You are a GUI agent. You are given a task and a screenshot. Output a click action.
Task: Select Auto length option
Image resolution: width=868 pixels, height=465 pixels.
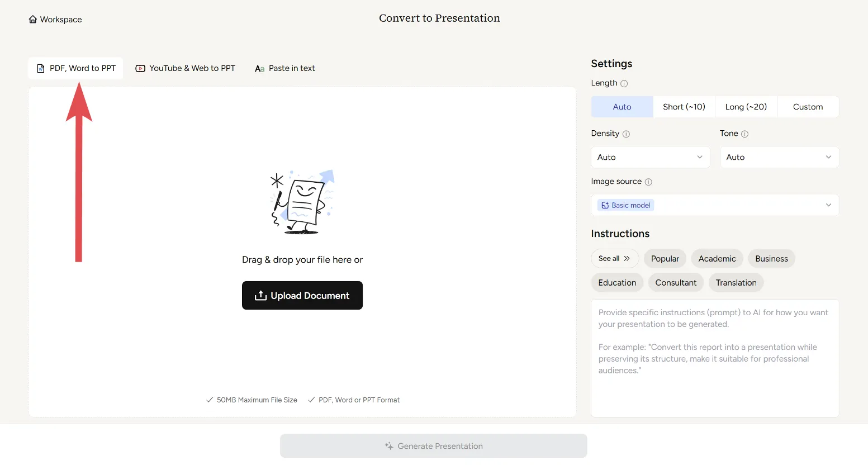coord(622,107)
